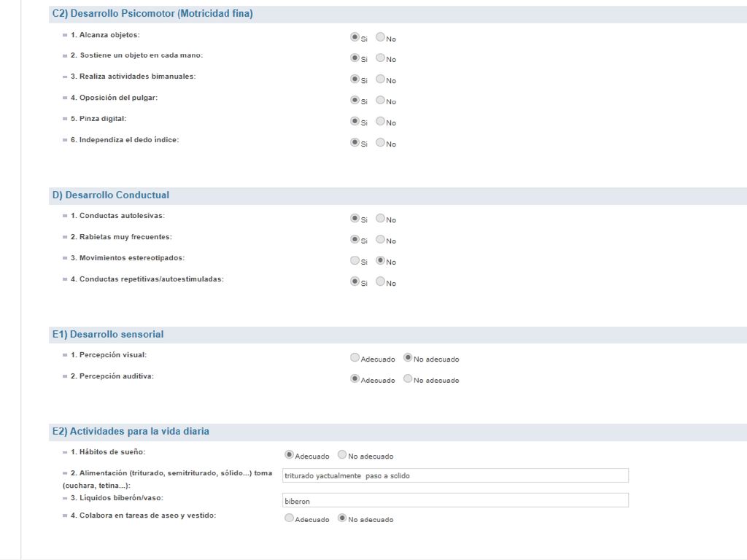Click the Alimentación text field

[x=455, y=475]
